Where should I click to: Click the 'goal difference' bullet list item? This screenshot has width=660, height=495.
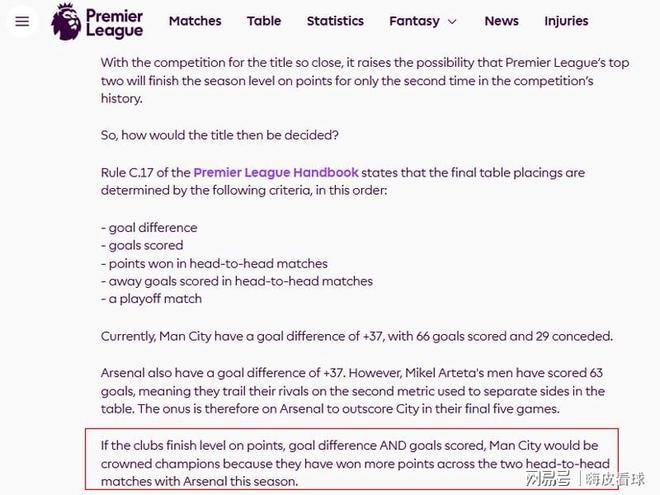(x=149, y=227)
